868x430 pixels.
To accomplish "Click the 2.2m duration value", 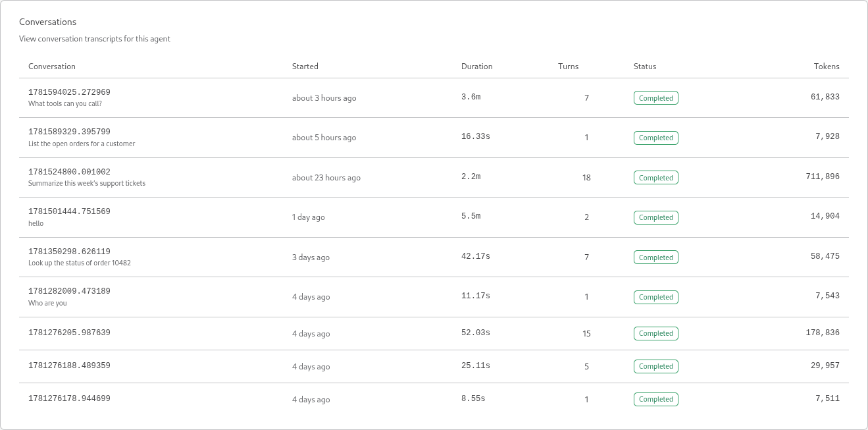I will (471, 176).
